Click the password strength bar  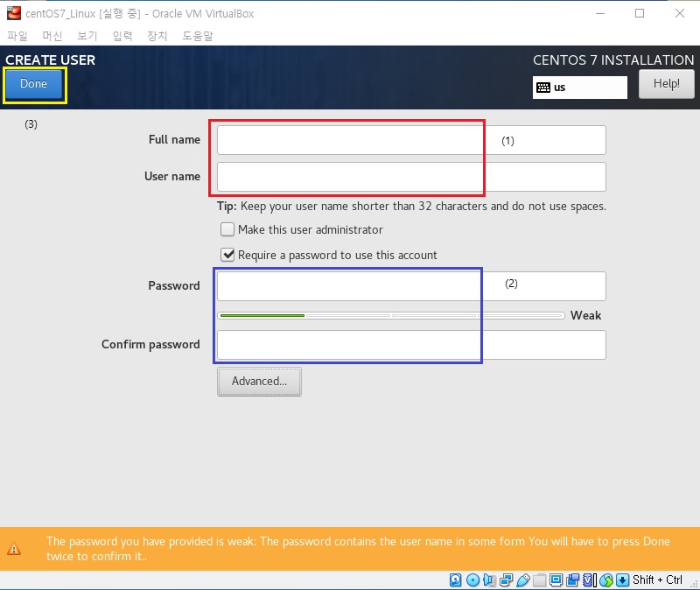pyautogui.click(x=392, y=316)
